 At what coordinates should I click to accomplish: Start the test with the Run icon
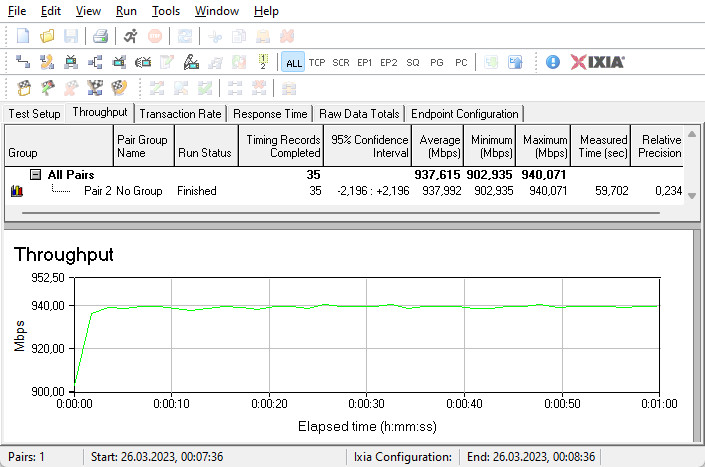coord(131,36)
